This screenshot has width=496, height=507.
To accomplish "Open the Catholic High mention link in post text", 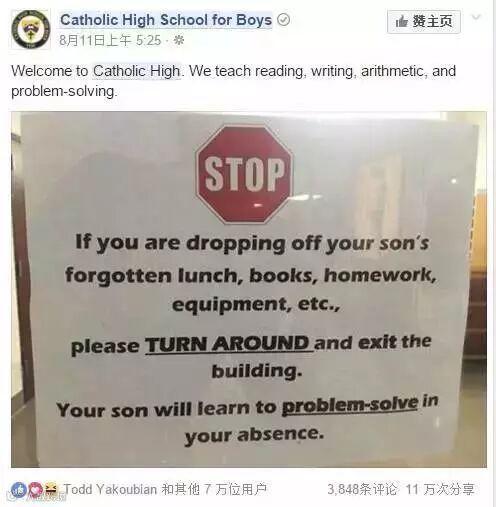I will [x=137, y=71].
